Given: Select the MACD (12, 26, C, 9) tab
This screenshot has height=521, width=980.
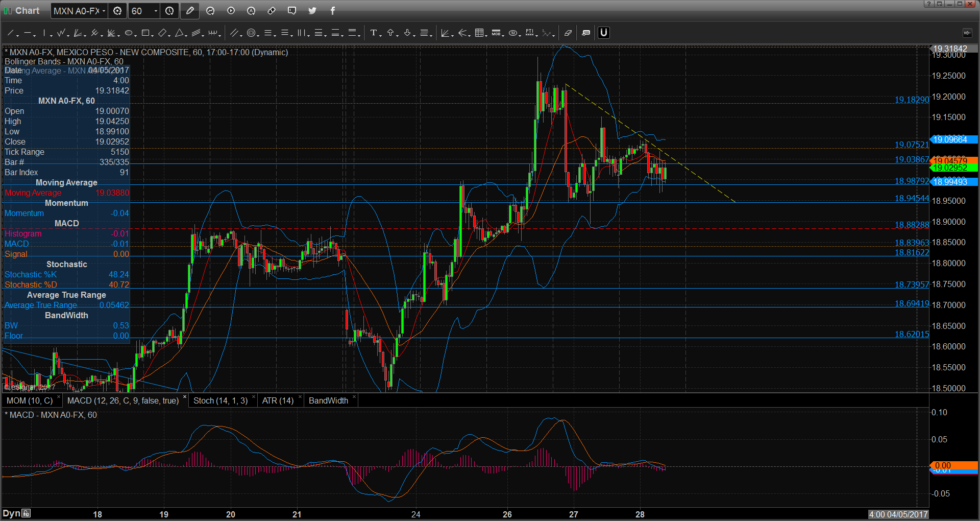Looking at the screenshot, I should [123, 401].
